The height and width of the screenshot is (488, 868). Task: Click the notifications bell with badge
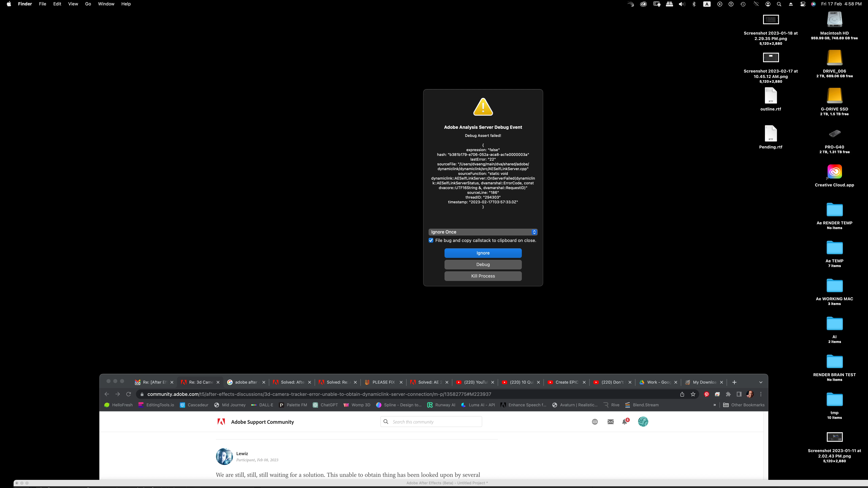pyautogui.click(x=625, y=422)
